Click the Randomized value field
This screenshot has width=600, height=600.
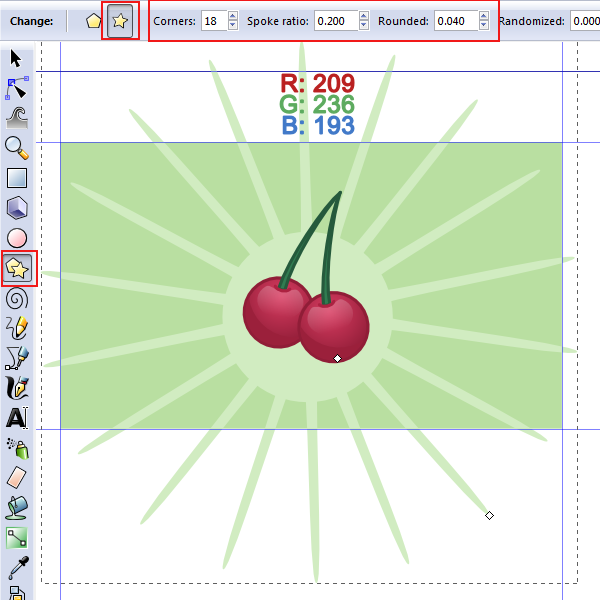[585, 21]
